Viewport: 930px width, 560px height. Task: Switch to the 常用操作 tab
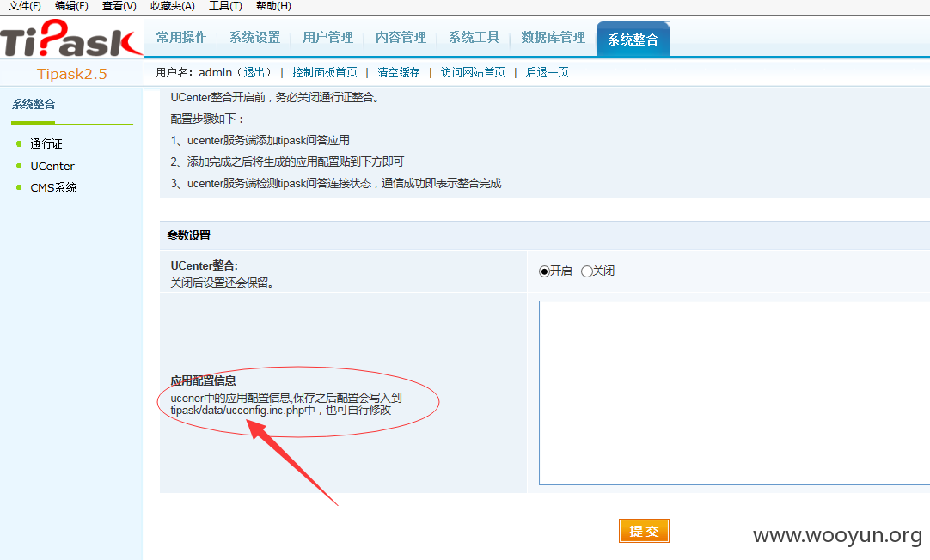pyautogui.click(x=181, y=37)
